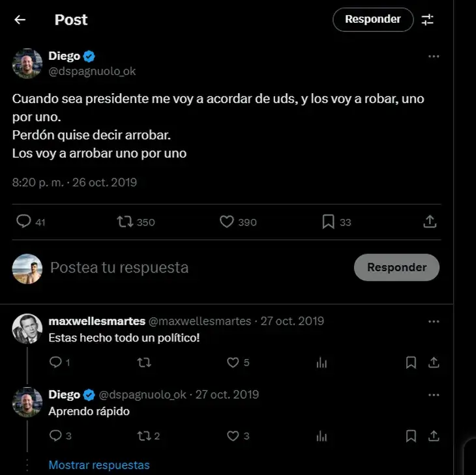476x475 pixels.
Task: Open maxwellesmartes profile avatar
Action: (x=27, y=329)
